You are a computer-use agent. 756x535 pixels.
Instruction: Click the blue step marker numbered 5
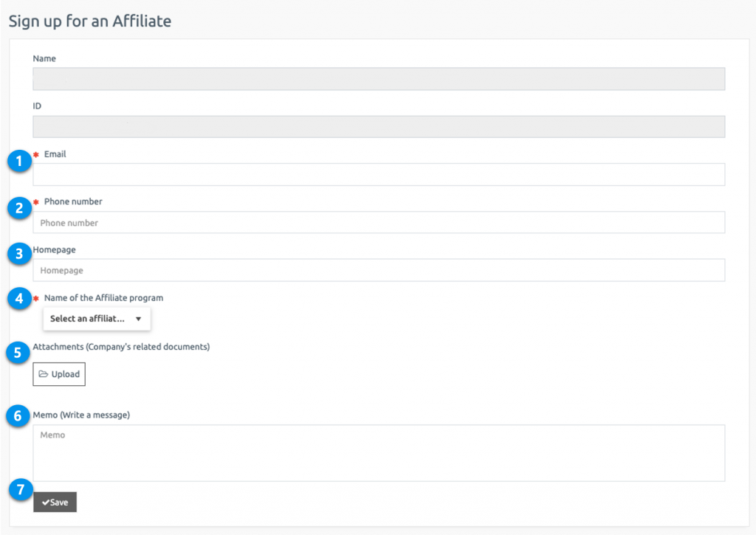(17, 353)
